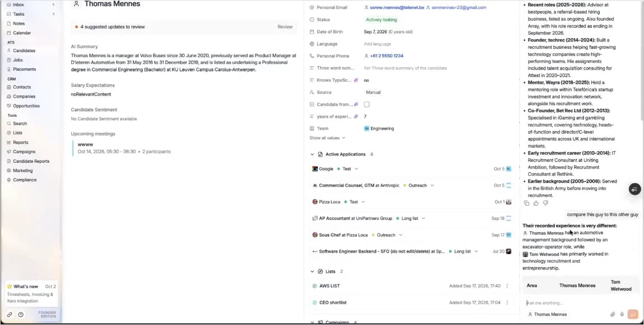Open the Google application
This screenshot has height=325, width=644.
(326, 168)
